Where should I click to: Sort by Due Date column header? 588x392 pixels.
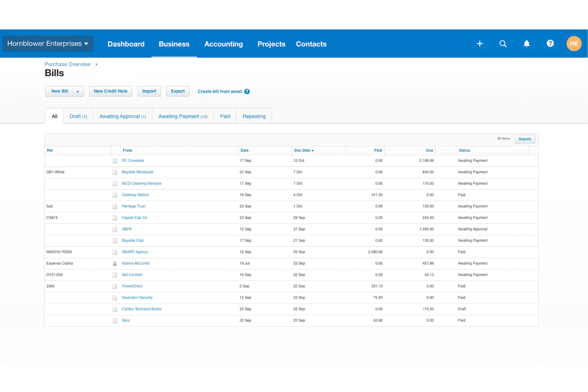point(304,151)
